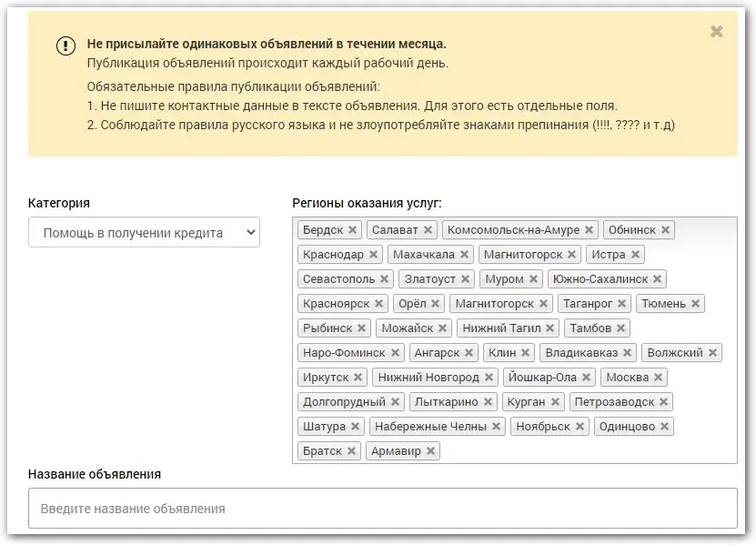Remove the Краснодар region tag

coord(373,255)
